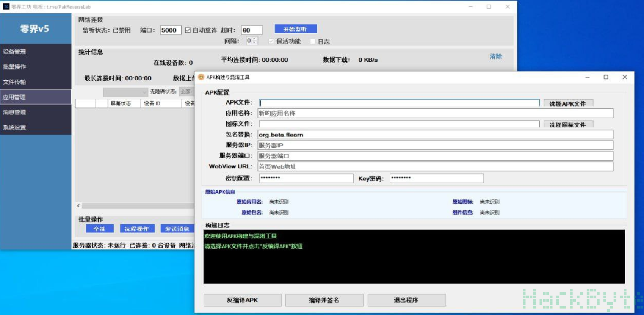The height and width of the screenshot is (315, 644).
Task: Click the 密钥配置 password field
Action: click(x=306, y=178)
